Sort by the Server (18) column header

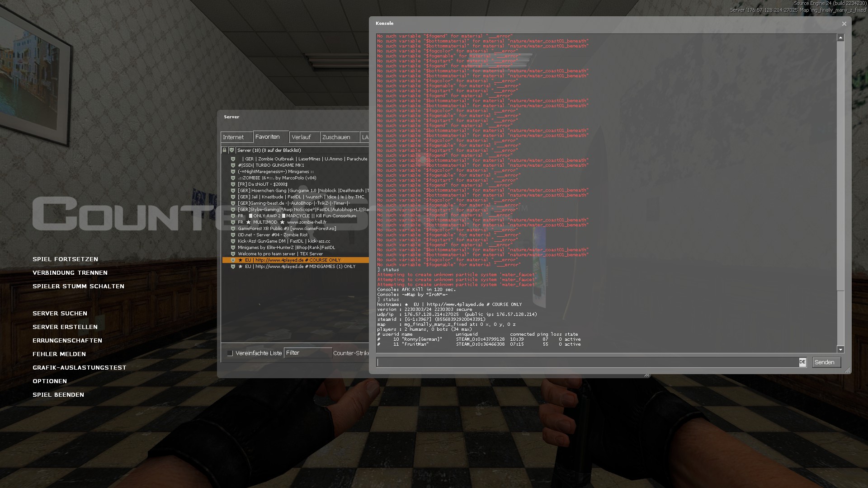pos(303,150)
